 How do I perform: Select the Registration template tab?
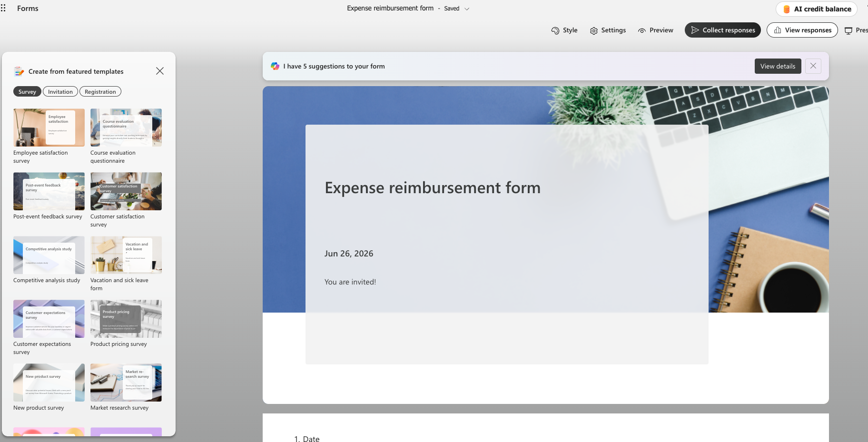click(100, 92)
